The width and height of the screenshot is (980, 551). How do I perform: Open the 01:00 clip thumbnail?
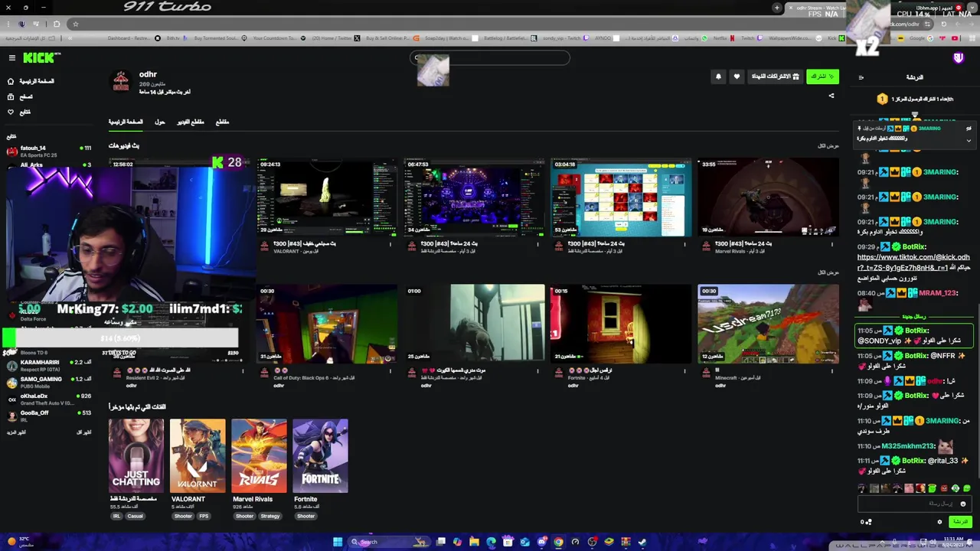tap(474, 324)
